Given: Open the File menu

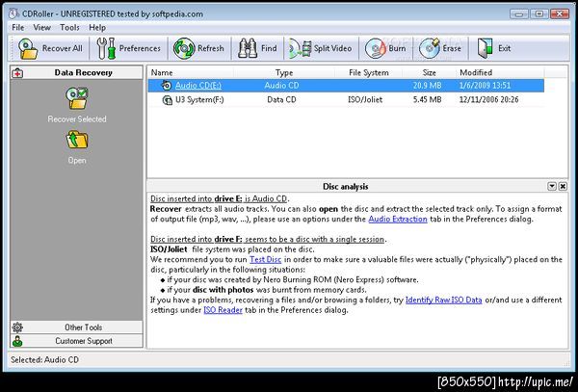Looking at the screenshot, I should coord(17,28).
